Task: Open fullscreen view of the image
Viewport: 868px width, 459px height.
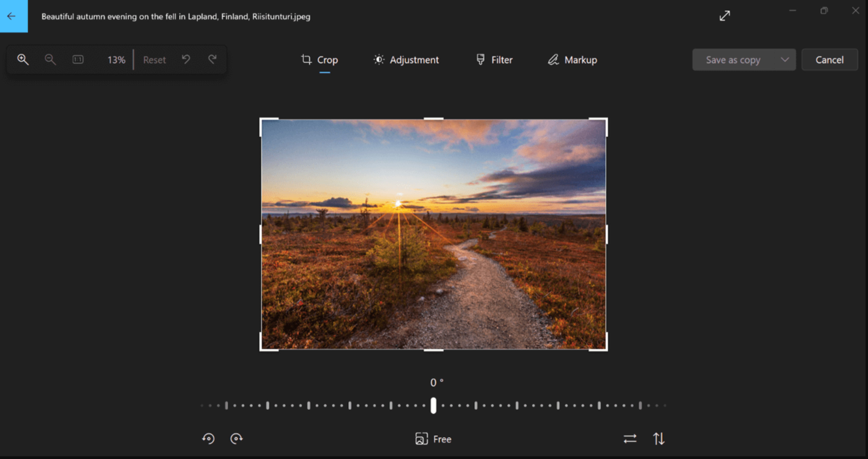Action: pos(725,16)
